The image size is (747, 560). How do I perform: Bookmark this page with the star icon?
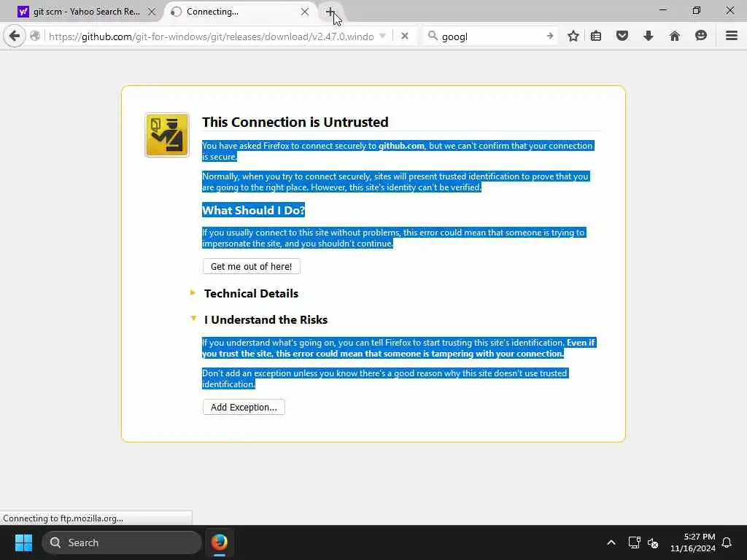coord(573,36)
